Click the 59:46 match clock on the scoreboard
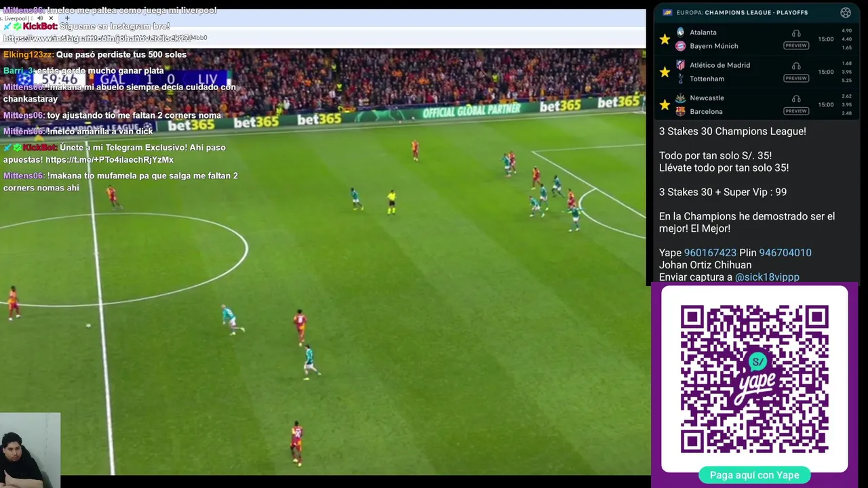 tap(59, 79)
